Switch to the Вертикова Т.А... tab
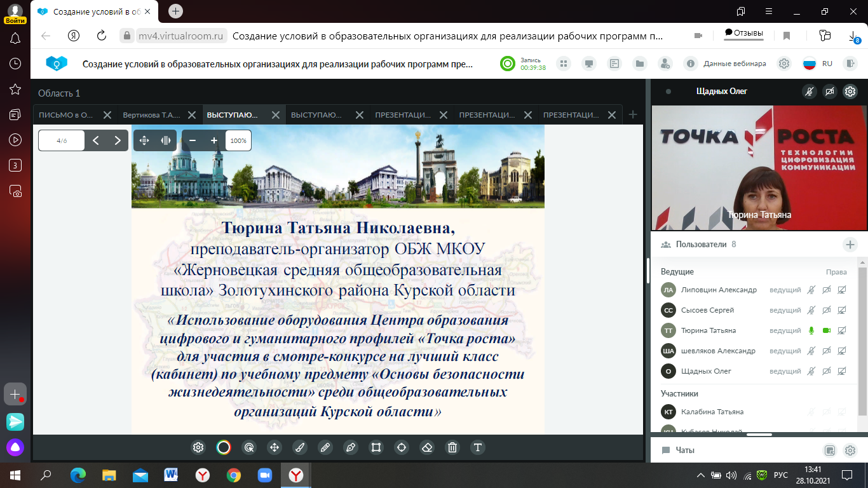Viewport: 868px width, 488px height. coord(152,115)
